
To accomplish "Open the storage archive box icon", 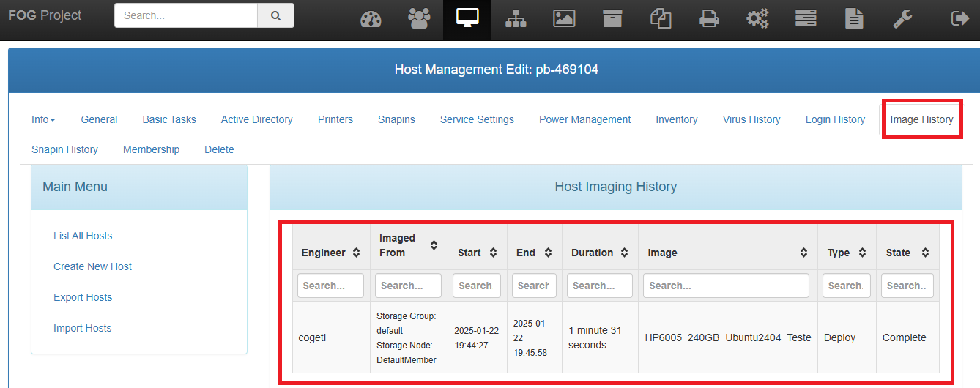I will point(612,19).
